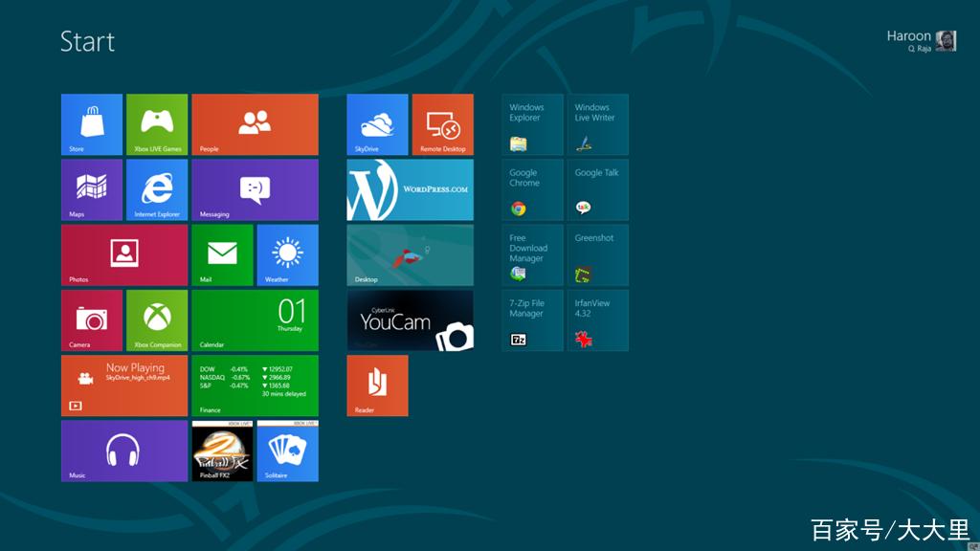
Task: Launch the Camera tile
Action: click(x=92, y=320)
